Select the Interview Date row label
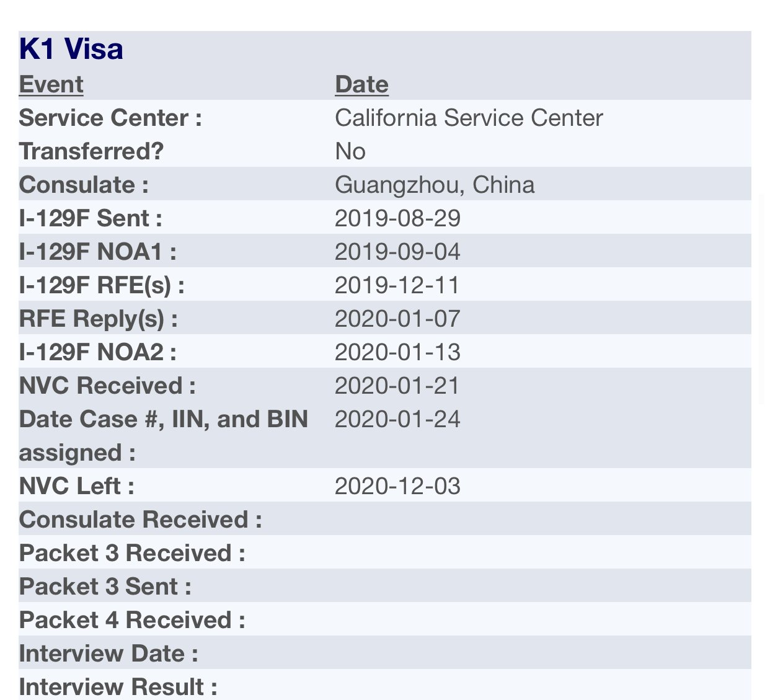 pyautogui.click(x=108, y=653)
